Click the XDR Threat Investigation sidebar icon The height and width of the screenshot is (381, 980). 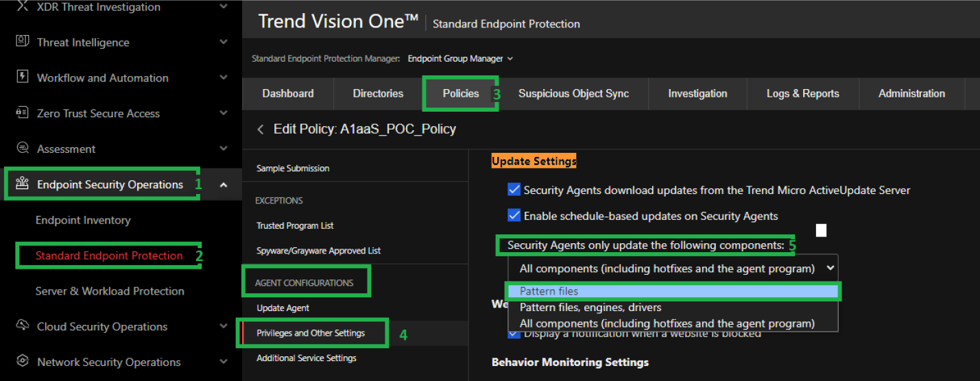[22, 7]
